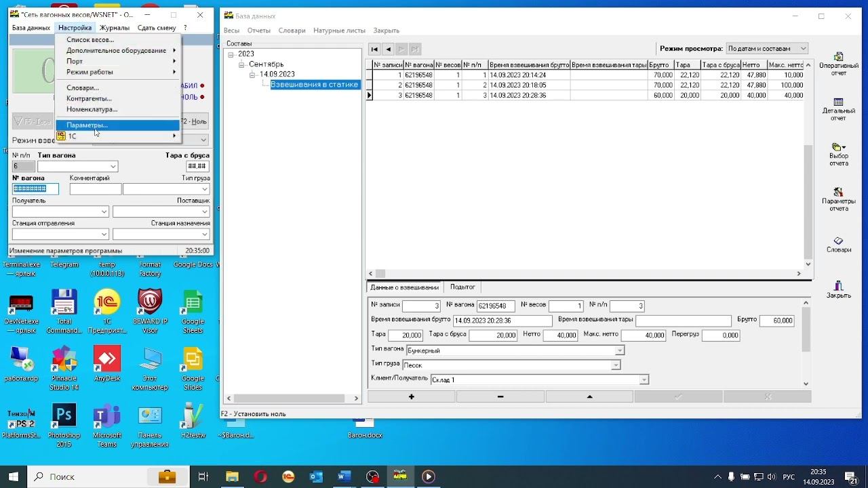Open Натурные листы menu

(339, 30)
